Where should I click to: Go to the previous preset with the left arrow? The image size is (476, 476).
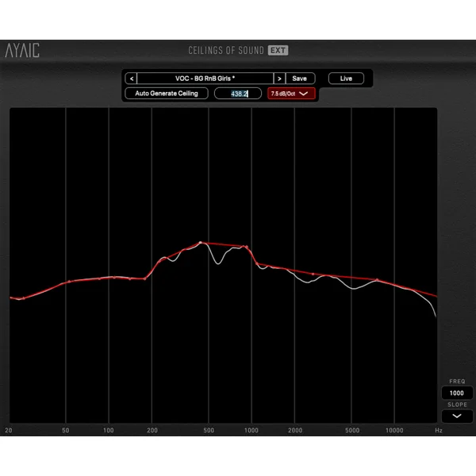tap(131, 79)
